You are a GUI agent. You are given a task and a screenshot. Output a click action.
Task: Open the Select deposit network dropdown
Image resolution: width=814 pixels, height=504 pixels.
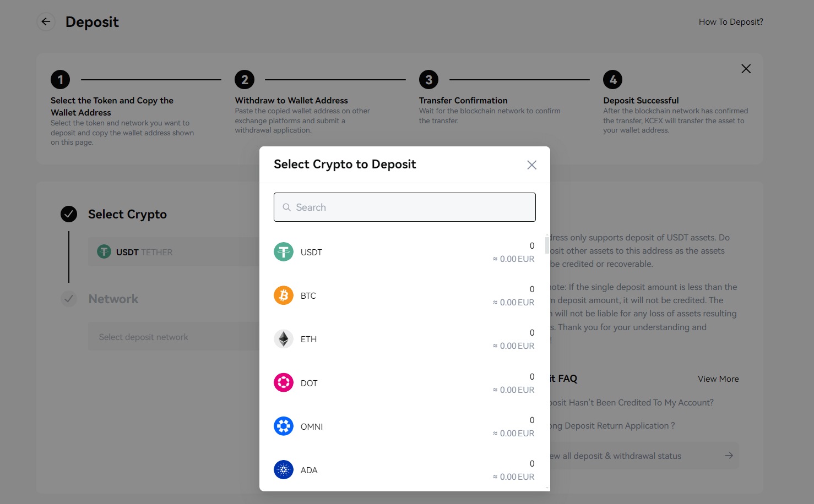pyautogui.click(x=173, y=337)
